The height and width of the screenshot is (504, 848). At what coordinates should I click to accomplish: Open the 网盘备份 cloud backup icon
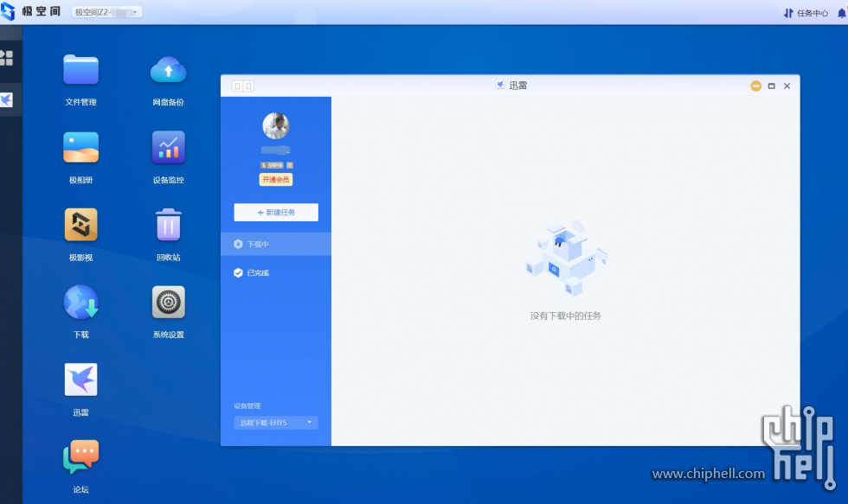pos(168,71)
